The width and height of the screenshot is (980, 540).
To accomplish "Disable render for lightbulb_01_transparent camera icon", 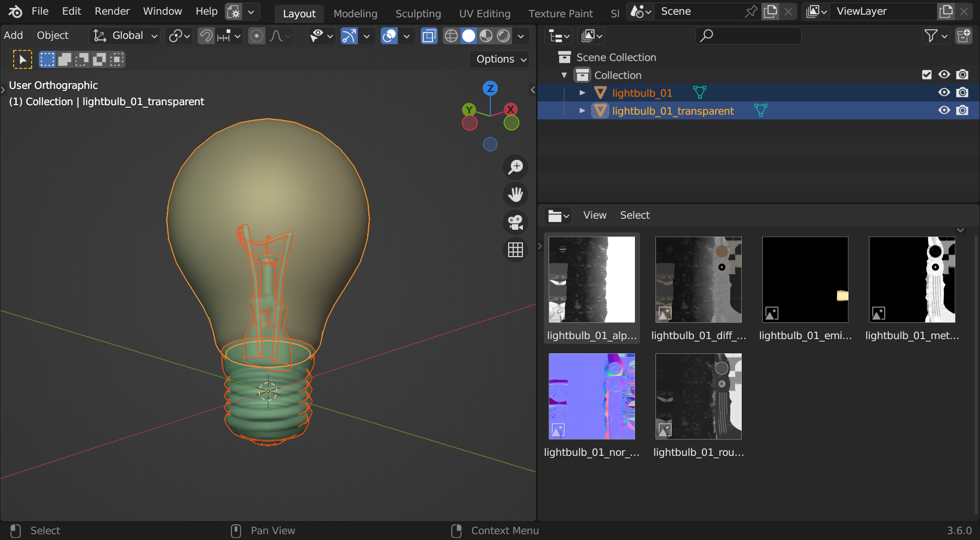I will (962, 110).
